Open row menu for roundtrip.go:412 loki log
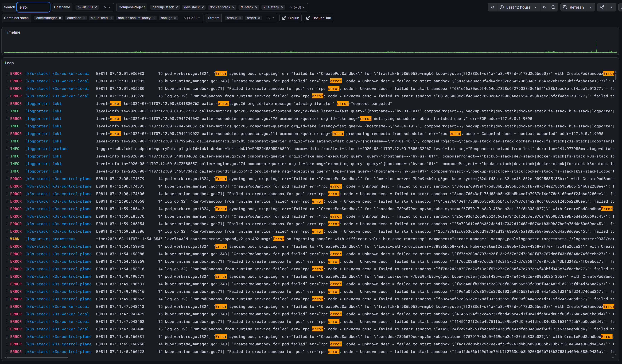 (x=7, y=171)
